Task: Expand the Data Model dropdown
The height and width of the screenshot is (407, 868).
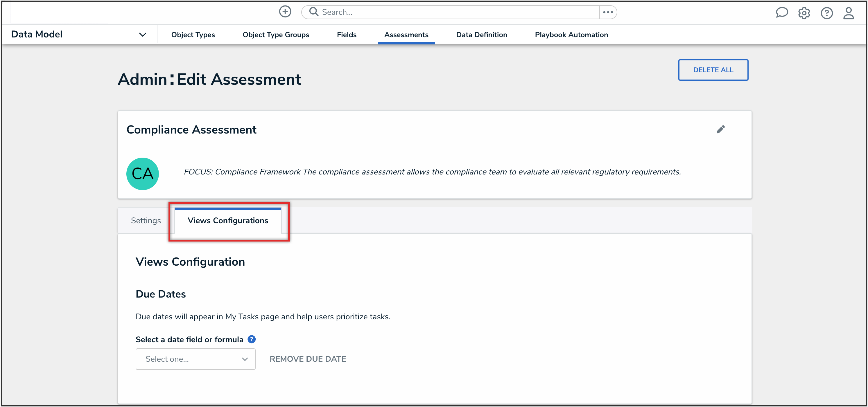Action: click(x=143, y=34)
